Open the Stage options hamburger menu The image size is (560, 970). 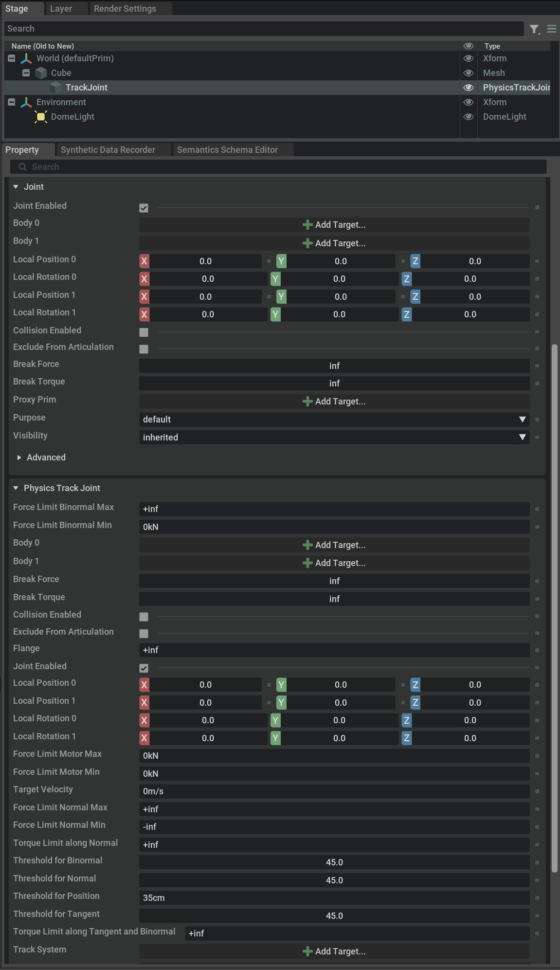tap(552, 29)
